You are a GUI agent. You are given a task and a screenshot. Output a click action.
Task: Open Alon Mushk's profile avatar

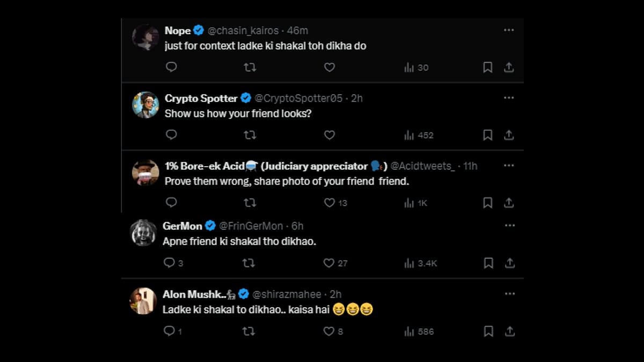click(143, 301)
